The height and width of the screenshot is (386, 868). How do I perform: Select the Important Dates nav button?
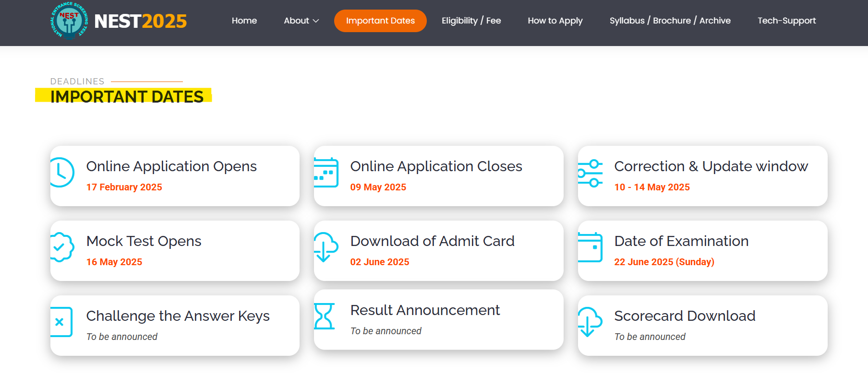[380, 21]
